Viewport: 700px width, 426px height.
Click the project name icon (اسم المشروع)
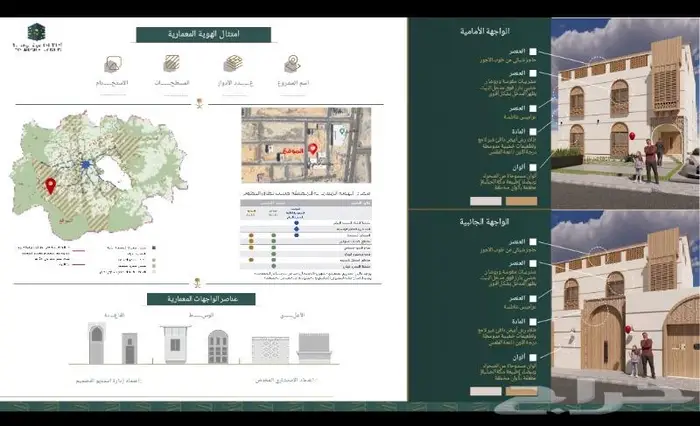[x=292, y=64]
